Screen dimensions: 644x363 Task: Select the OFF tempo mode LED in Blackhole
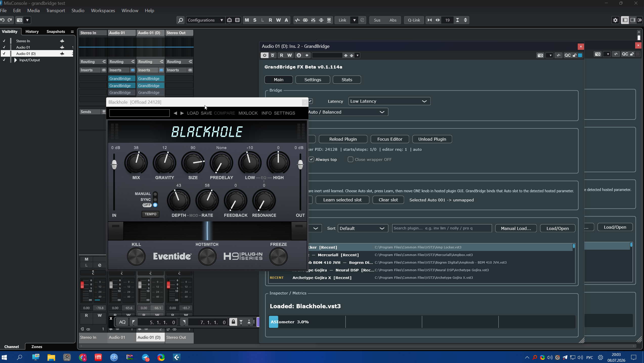point(155,205)
